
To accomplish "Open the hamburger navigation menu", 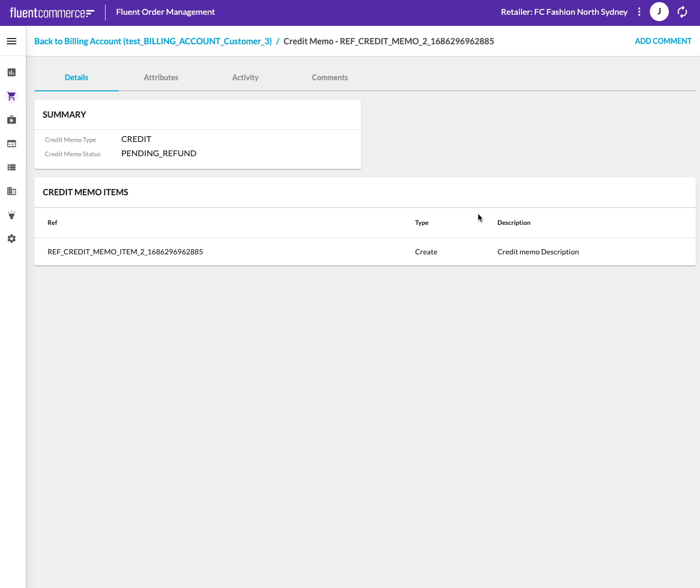I will click(12, 41).
